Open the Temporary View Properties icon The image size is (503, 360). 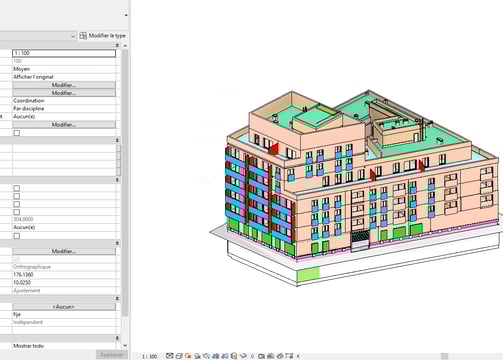(261, 356)
